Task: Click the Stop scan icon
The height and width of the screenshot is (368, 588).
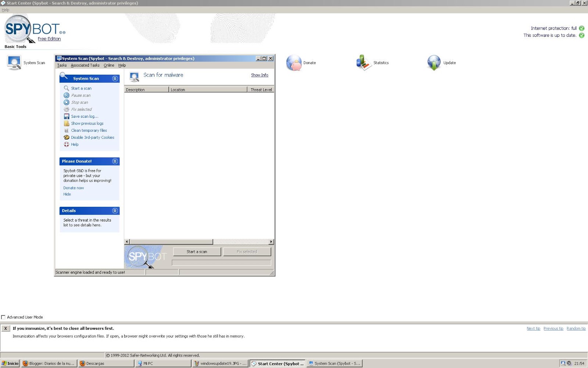Action: tap(67, 102)
